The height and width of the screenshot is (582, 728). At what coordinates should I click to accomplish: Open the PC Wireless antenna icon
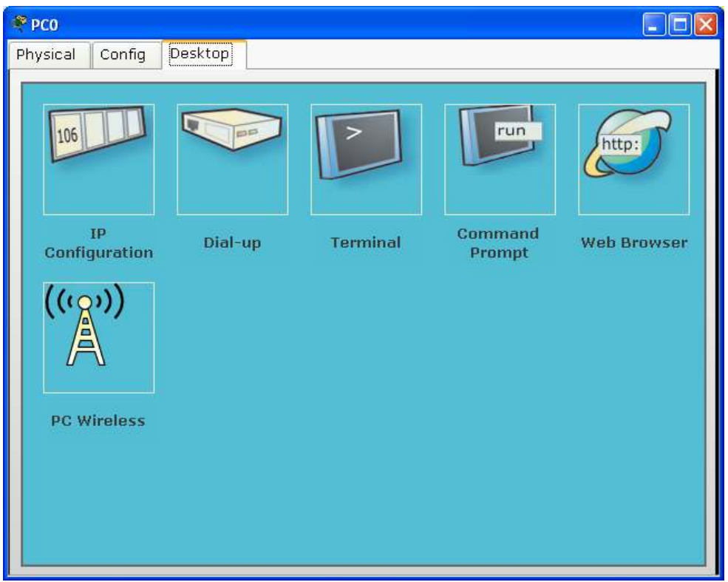click(98, 337)
